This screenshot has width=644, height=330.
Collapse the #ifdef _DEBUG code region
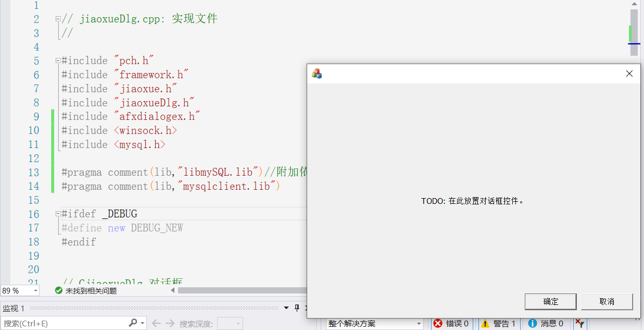tap(57, 213)
